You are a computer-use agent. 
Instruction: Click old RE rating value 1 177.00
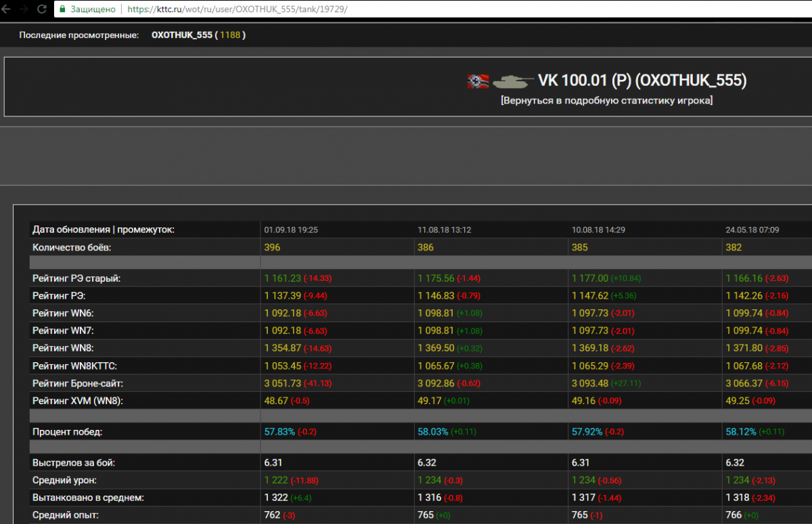point(590,278)
